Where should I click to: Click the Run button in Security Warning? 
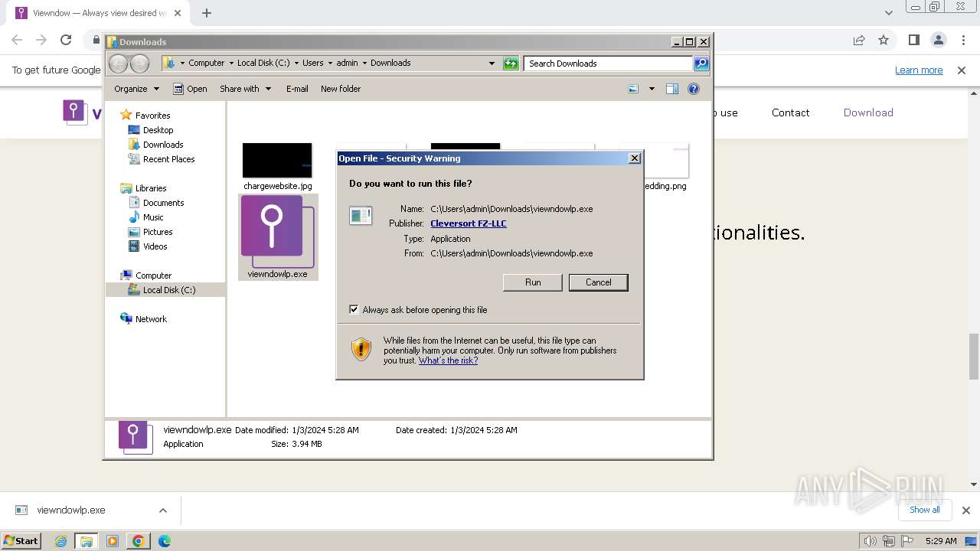pos(533,282)
